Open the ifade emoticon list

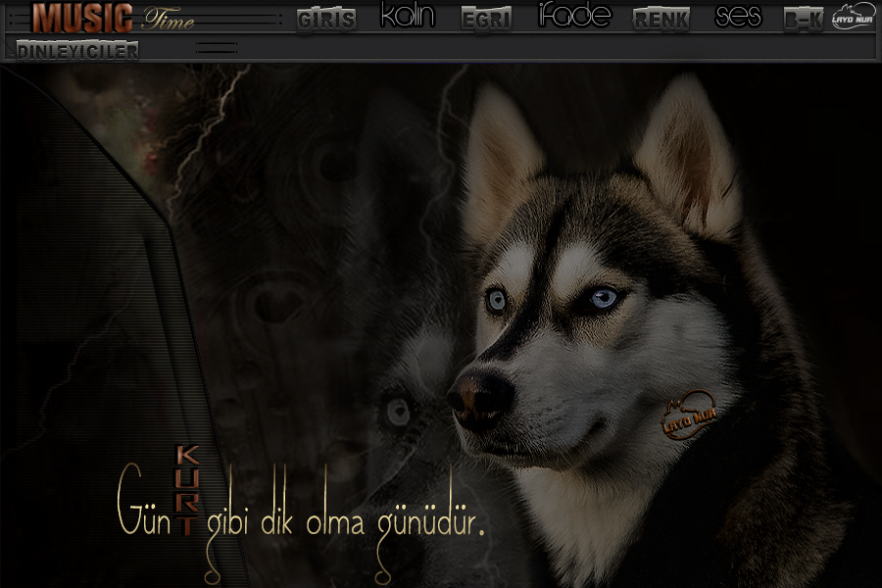coord(574,17)
